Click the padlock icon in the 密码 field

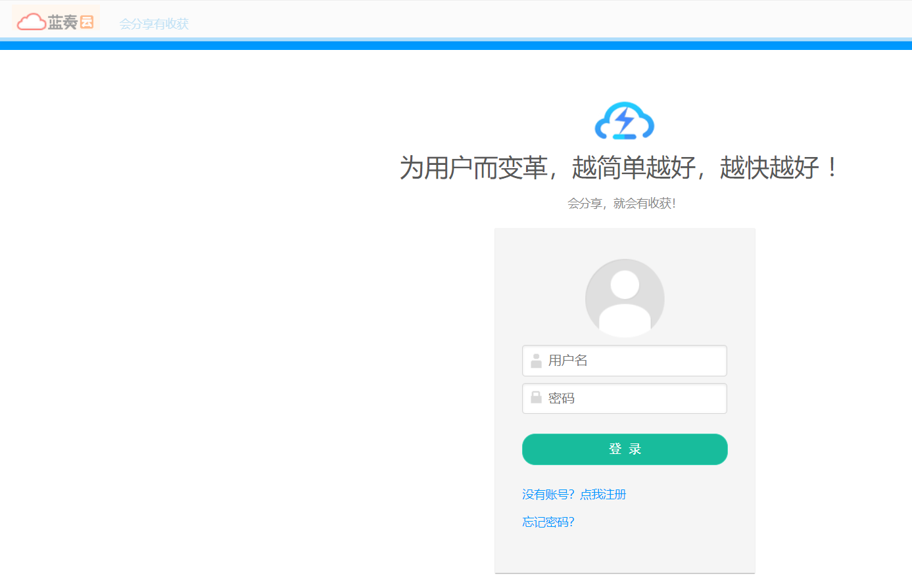(x=536, y=397)
